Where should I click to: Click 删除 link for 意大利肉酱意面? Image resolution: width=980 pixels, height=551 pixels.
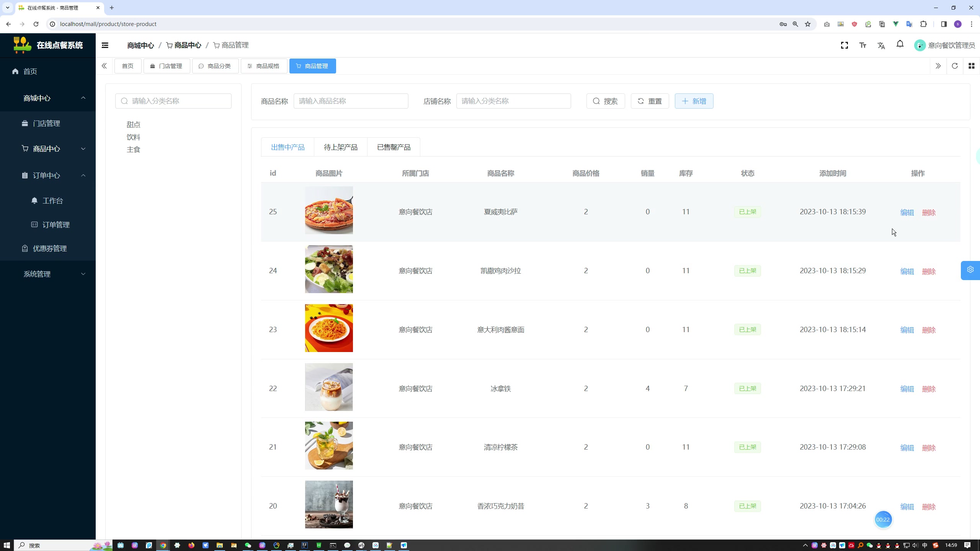[929, 330]
